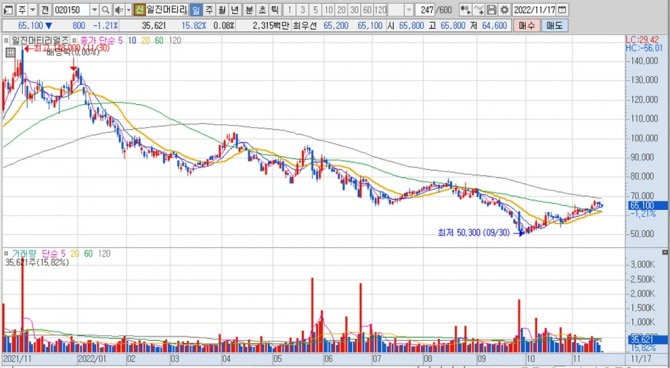Image resolution: width=670 pixels, height=368 pixels.
Task: Switch to the 분 minute chart period
Action: pos(249,10)
